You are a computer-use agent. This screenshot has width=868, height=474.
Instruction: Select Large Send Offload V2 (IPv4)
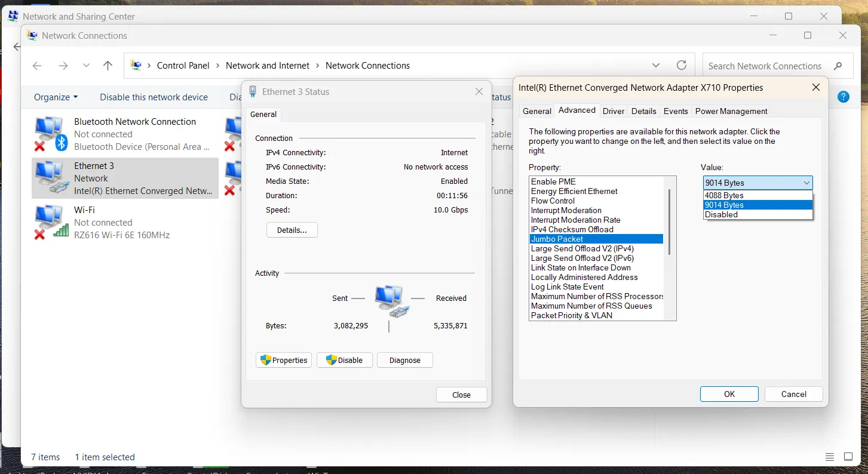596,248
